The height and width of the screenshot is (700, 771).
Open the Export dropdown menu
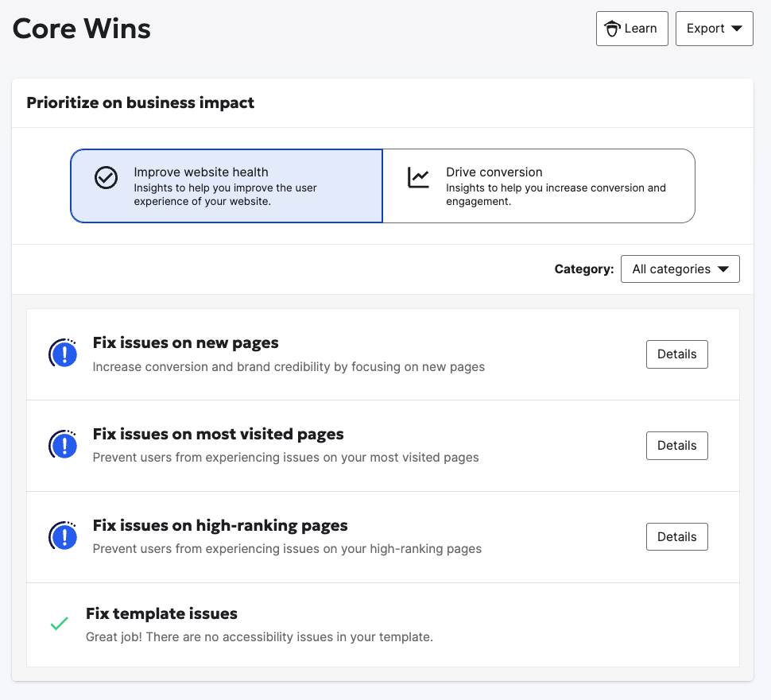coord(714,29)
